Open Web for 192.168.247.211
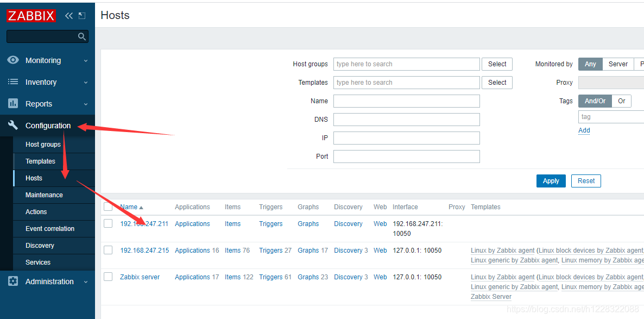The image size is (644, 319). (380, 224)
